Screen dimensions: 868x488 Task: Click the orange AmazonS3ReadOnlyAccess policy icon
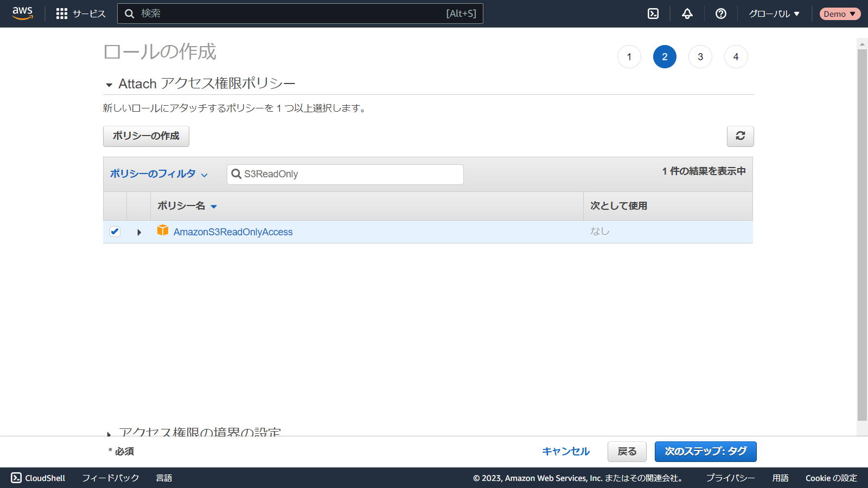(163, 230)
